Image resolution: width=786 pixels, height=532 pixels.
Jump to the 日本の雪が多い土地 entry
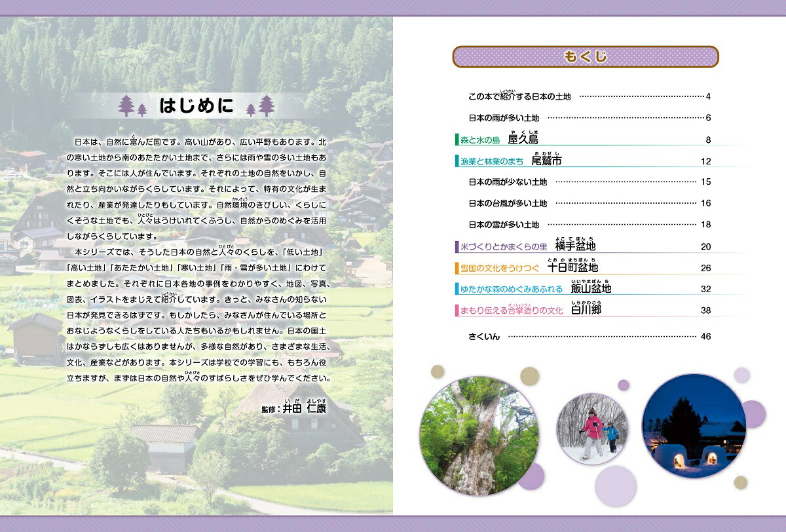pos(504,225)
